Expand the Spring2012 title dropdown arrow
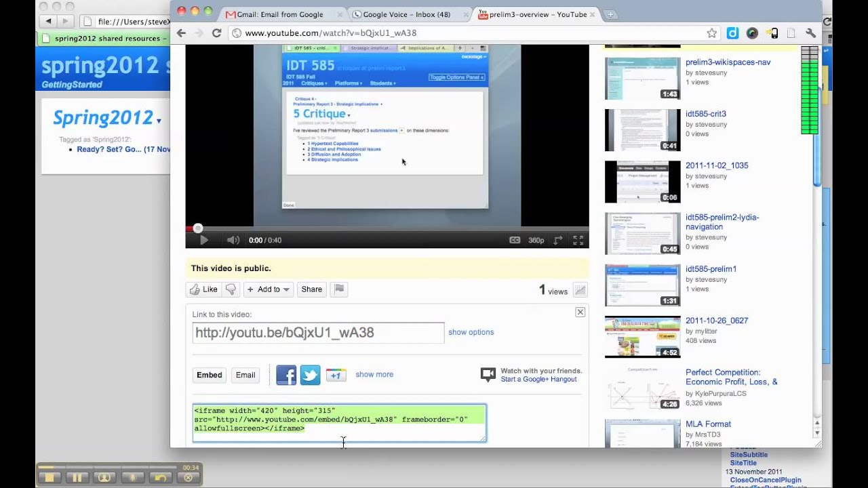The image size is (868, 488). [x=159, y=121]
